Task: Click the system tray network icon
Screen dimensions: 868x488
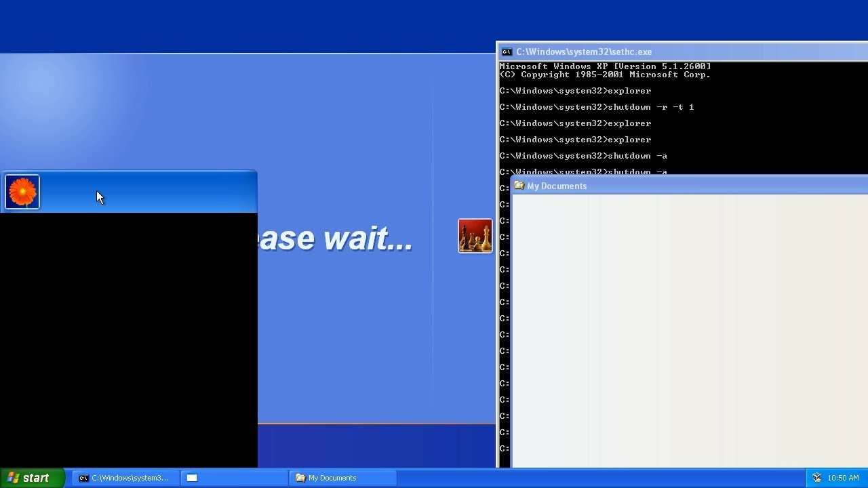Action: (x=817, y=478)
